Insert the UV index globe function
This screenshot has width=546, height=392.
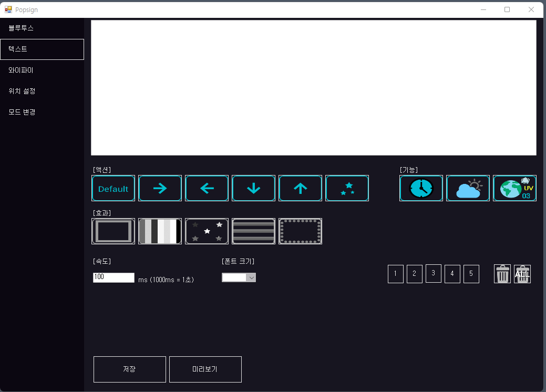click(514, 188)
